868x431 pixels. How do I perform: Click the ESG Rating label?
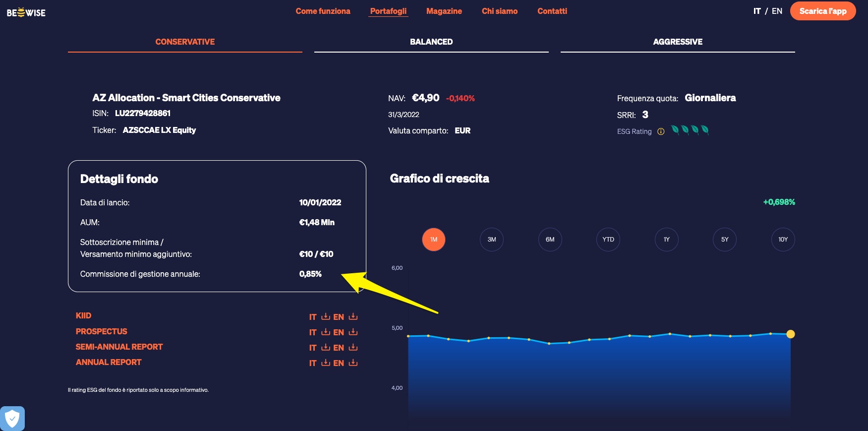[x=634, y=131]
